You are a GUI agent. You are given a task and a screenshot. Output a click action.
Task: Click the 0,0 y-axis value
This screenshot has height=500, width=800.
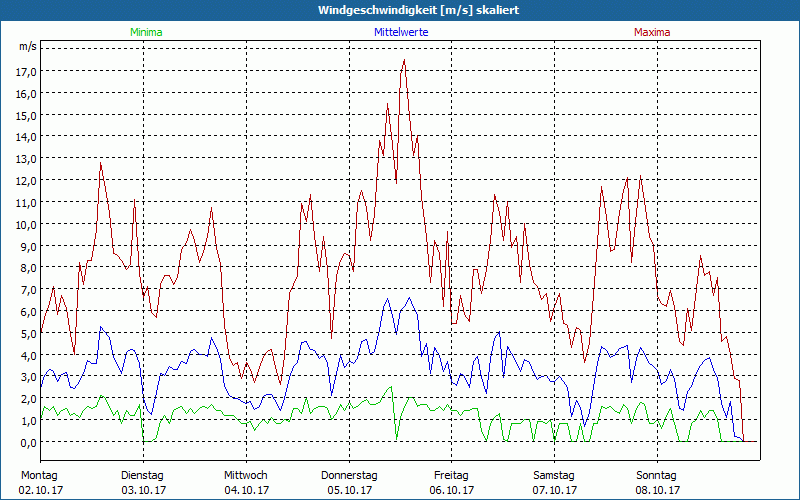[x=29, y=443]
